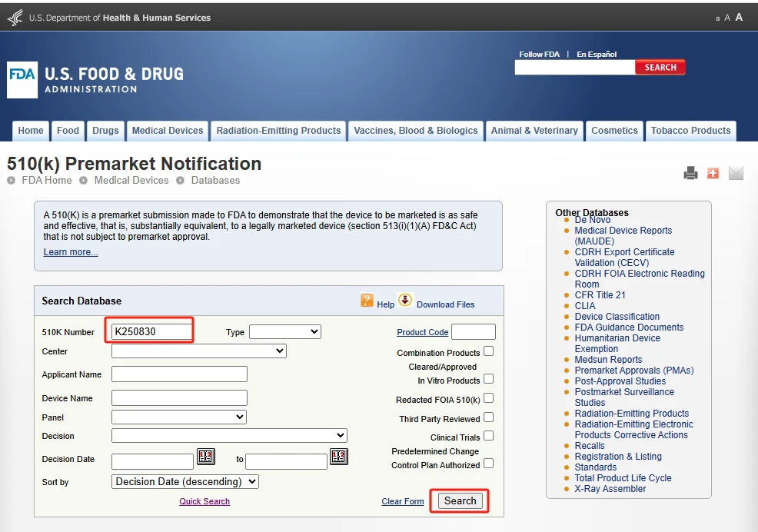Toggle the Clinical Trials checkbox
Image resolution: width=758 pixels, height=532 pixels.
[489, 436]
